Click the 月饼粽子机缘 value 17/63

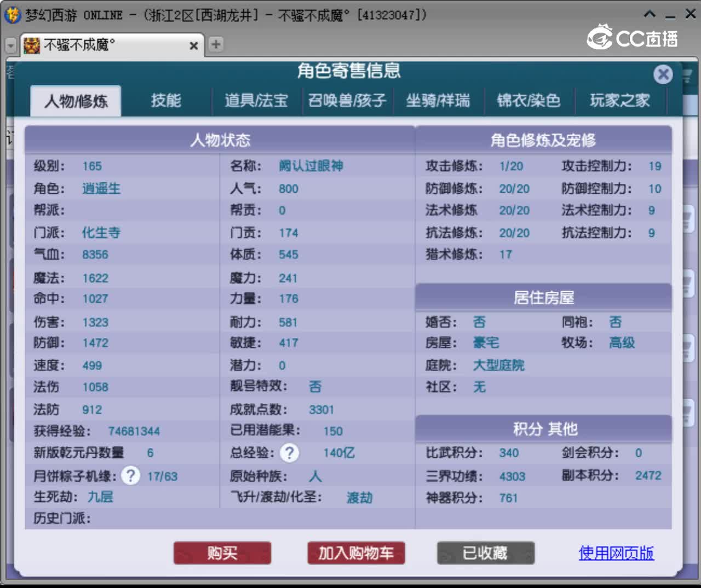click(162, 476)
